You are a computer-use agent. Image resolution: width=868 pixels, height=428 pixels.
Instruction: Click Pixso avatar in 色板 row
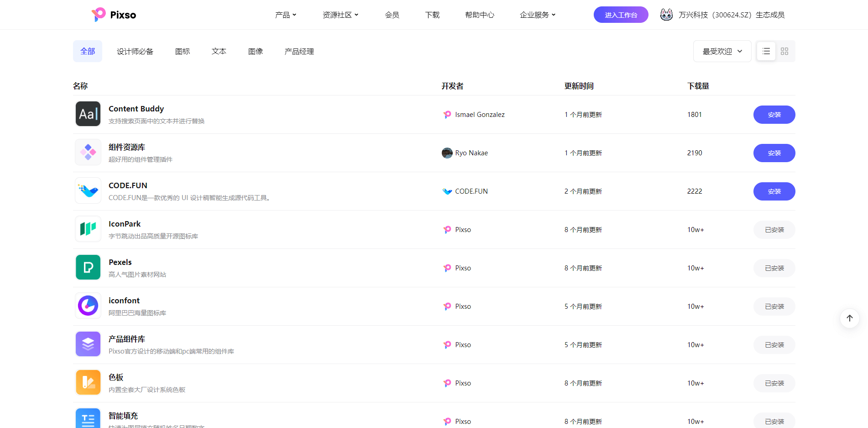447,383
